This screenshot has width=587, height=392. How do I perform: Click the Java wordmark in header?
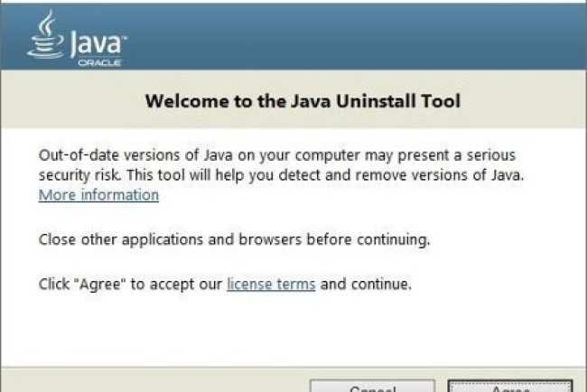[96, 42]
